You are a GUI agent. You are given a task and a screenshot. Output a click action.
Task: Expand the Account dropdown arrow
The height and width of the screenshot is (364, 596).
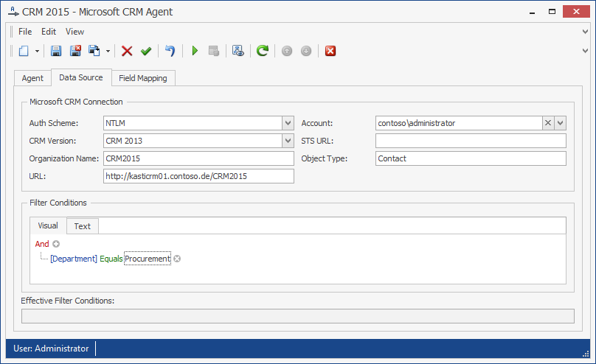(560, 123)
